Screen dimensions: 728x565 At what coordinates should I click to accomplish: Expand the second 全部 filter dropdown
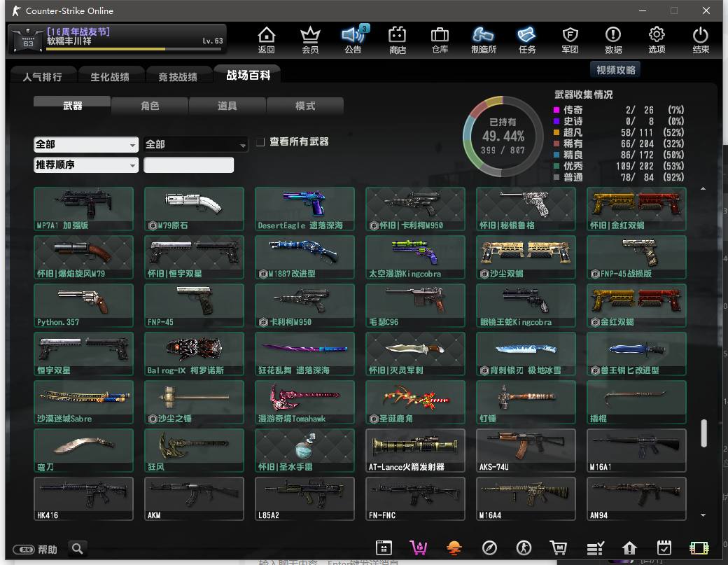click(x=195, y=144)
